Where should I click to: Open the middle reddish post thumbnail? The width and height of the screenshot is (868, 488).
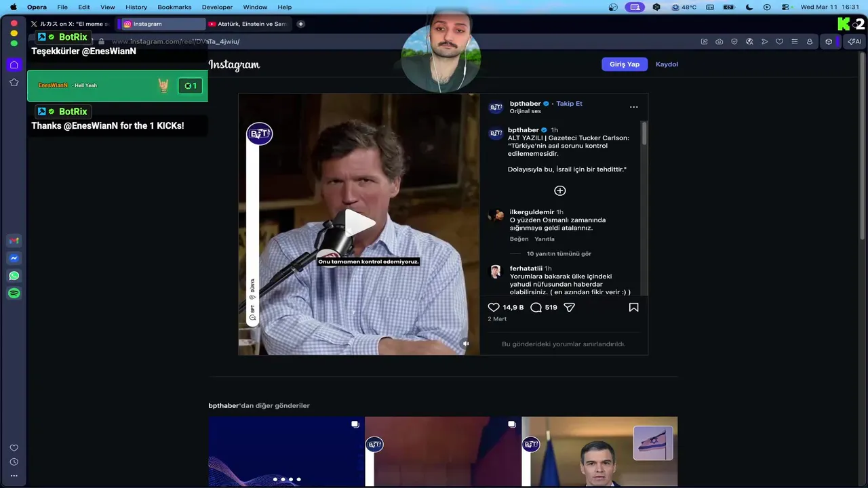tap(443, 451)
